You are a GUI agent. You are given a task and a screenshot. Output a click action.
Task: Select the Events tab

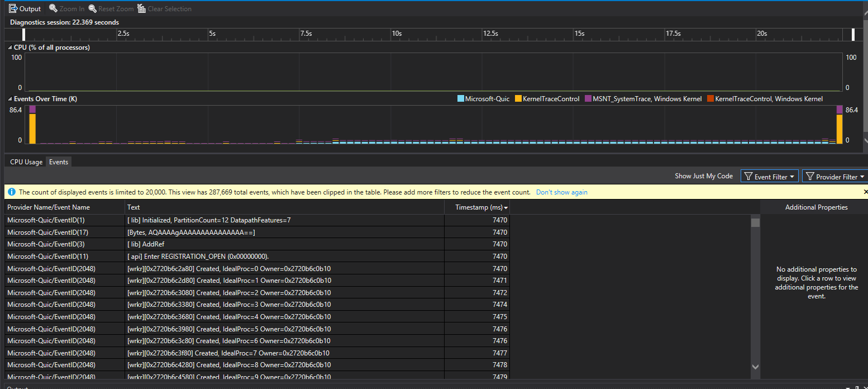point(58,162)
